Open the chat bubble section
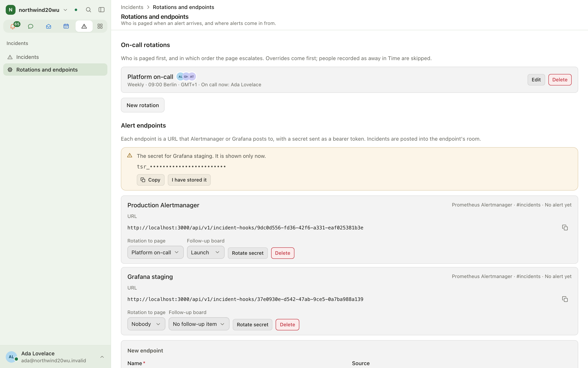 click(x=31, y=26)
